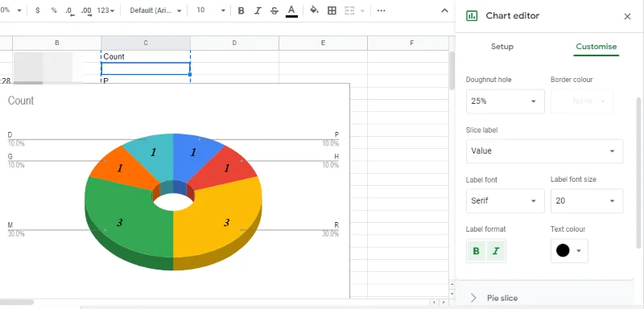Toggle bold in the toolbar
This screenshot has height=309, width=644.
[x=241, y=10]
